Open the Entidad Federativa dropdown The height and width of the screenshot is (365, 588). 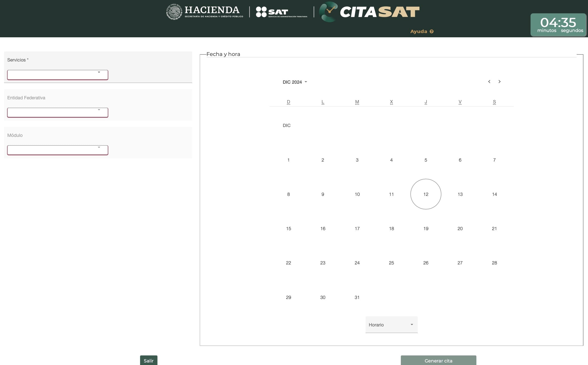tap(57, 112)
